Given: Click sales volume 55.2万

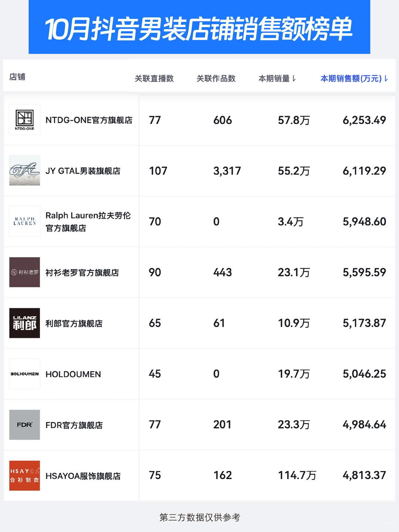Looking at the screenshot, I should [294, 171].
